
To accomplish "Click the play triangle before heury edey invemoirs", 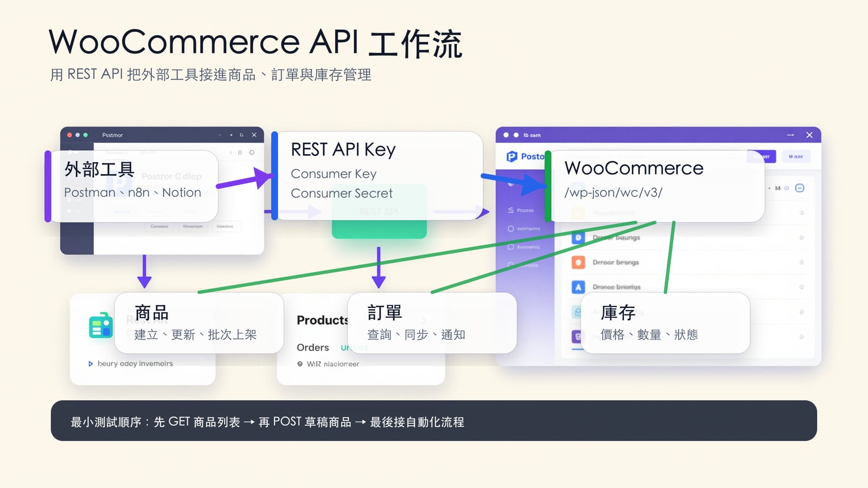I will point(91,364).
